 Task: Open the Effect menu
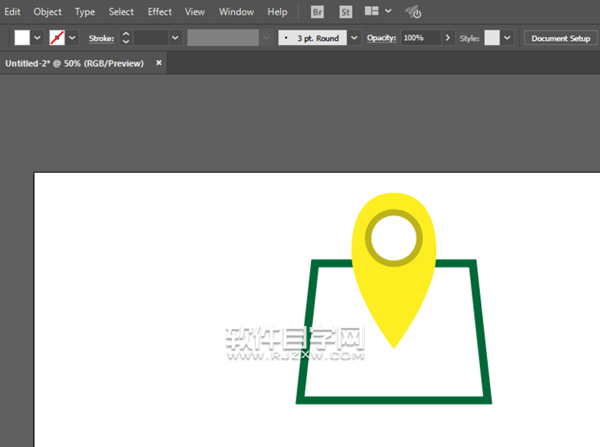(159, 12)
